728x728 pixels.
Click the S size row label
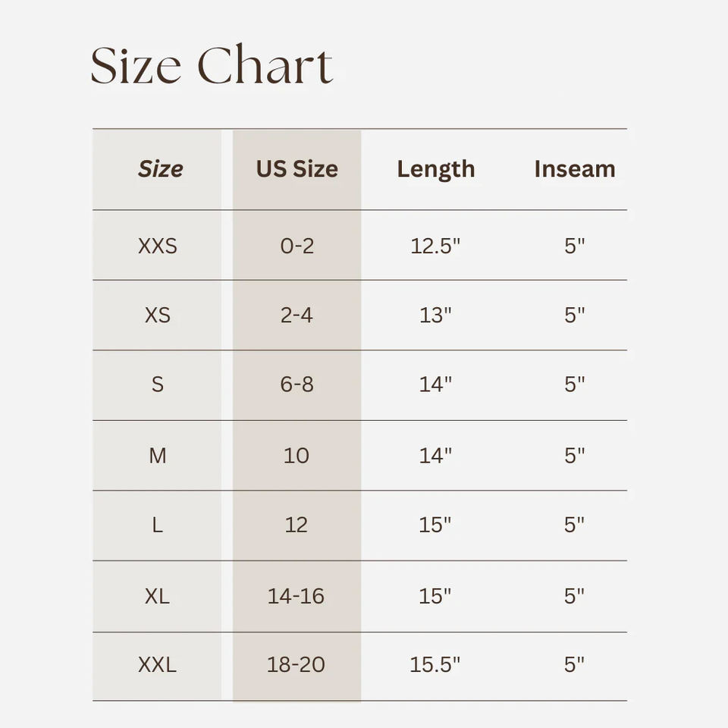pyautogui.click(x=158, y=385)
